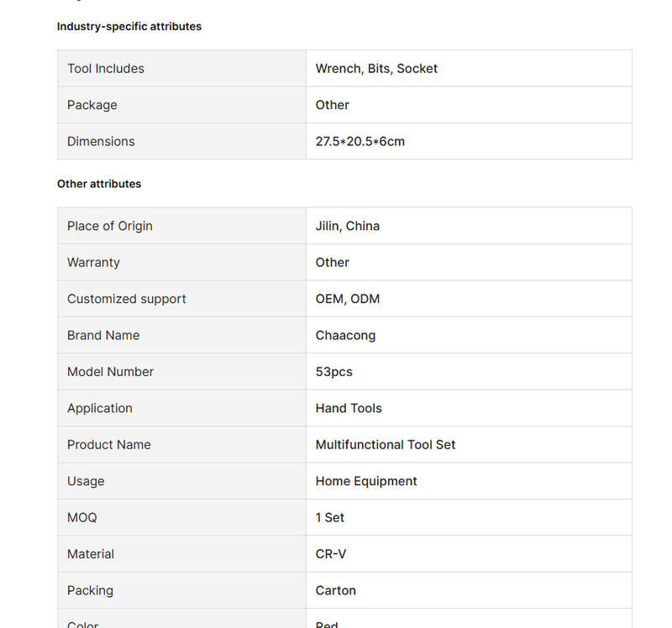Click the 1 Set MOQ value
672x628 pixels.
tap(329, 517)
